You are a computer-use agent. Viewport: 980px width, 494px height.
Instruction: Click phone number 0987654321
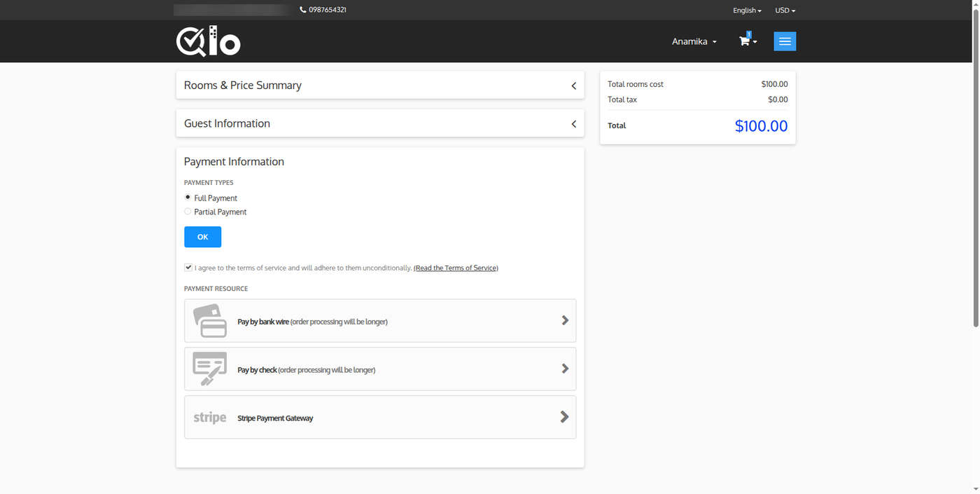tap(328, 10)
